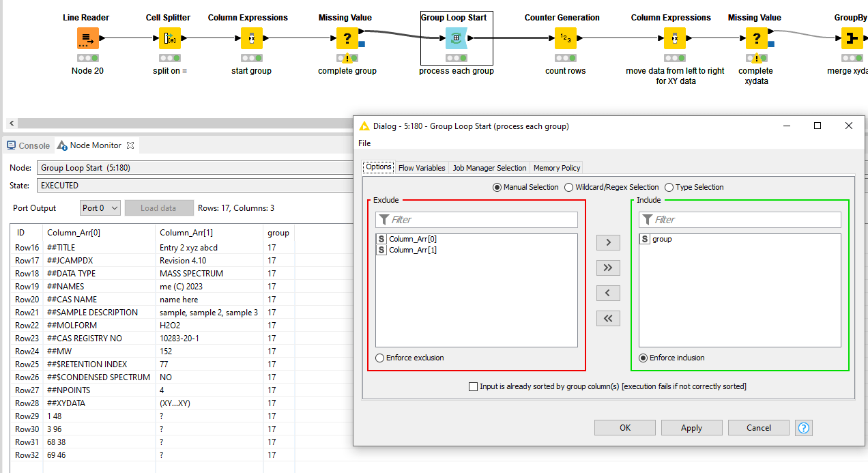
Task: Click the Apply button
Action: (691, 428)
